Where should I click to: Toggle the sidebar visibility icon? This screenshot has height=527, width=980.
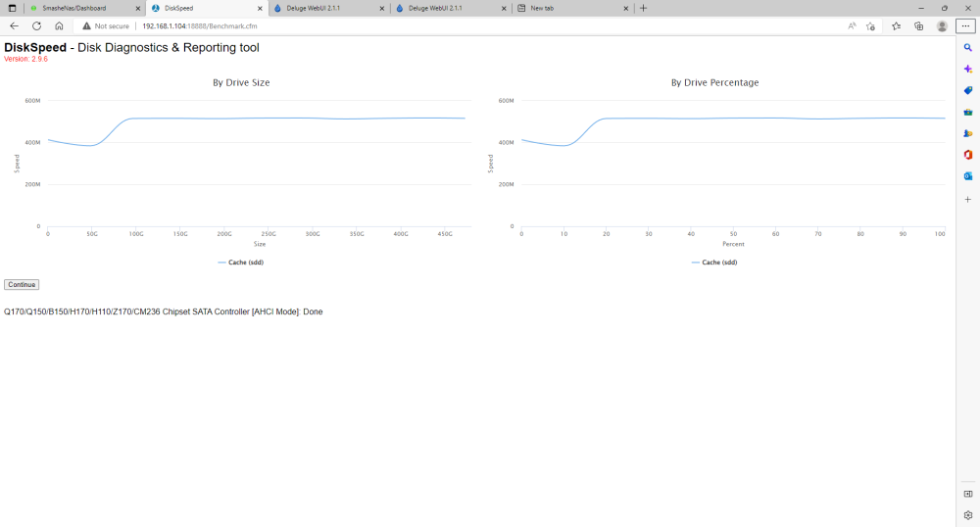(x=968, y=494)
